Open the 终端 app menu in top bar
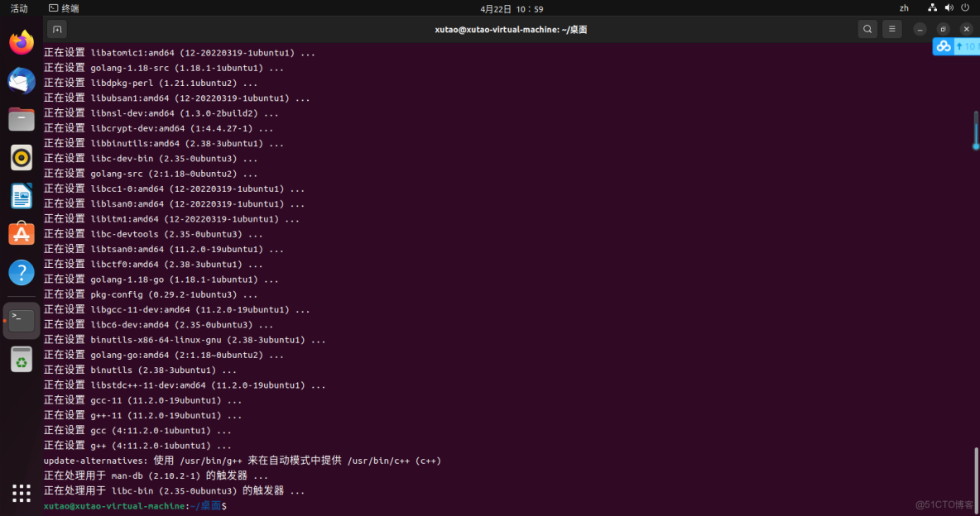This screenshot has height=516, width=980. click(64, 8)
